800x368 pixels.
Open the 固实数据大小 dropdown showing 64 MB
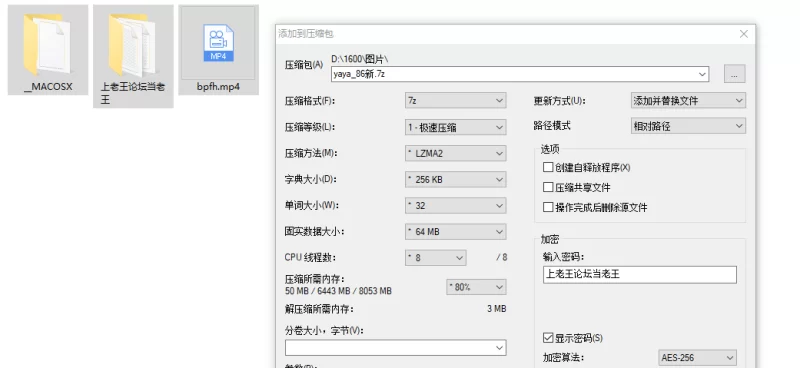point(456,232)
